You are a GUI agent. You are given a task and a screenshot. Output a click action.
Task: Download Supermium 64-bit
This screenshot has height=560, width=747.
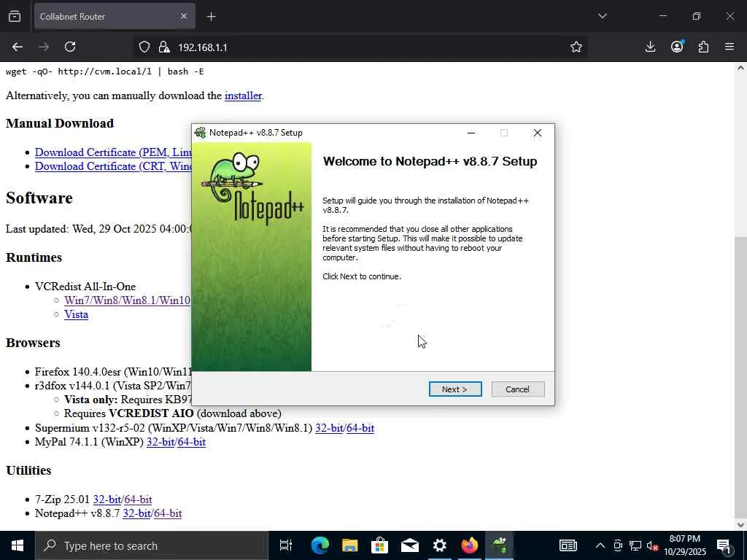(x=360, y=428)
